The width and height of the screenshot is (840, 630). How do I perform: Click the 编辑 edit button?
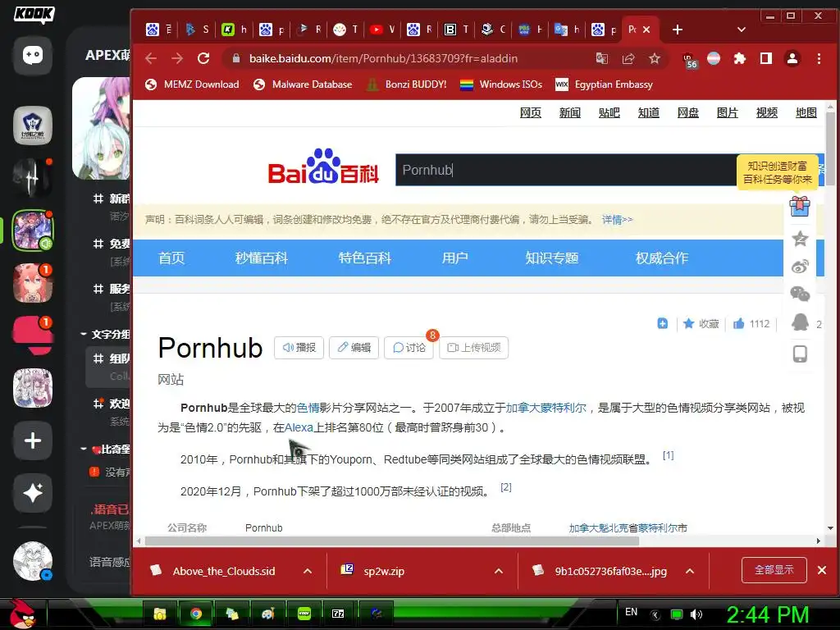354,348
